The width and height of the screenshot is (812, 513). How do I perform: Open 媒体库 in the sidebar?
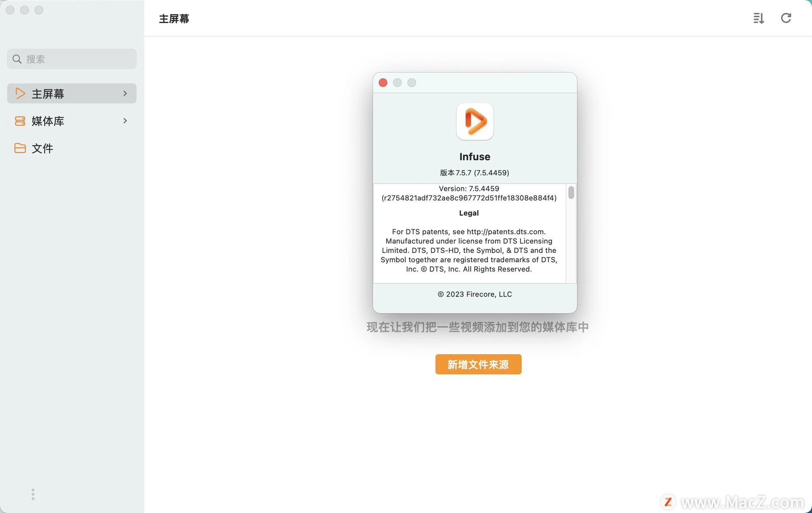(x=72, y=121)
